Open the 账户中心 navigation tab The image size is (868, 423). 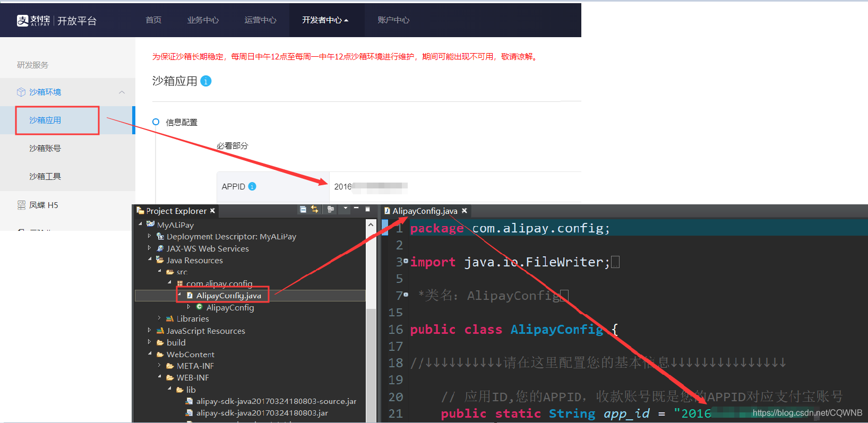(x=393, y=20)
